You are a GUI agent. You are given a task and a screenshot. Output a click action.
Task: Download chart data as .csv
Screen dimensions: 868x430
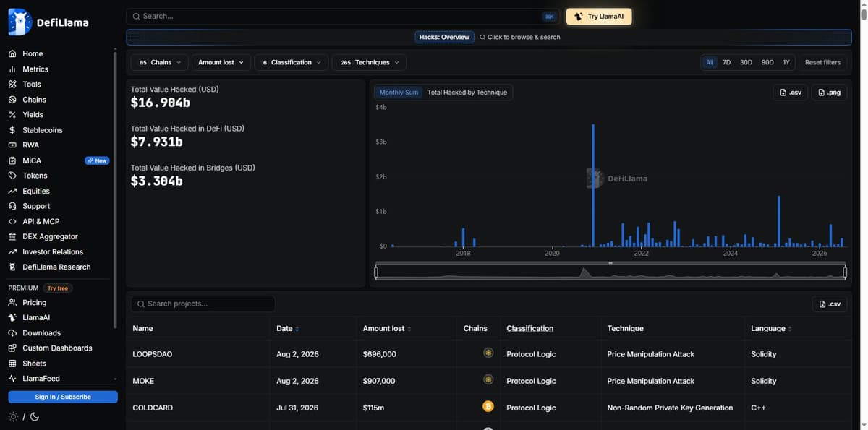coord(790,93)
